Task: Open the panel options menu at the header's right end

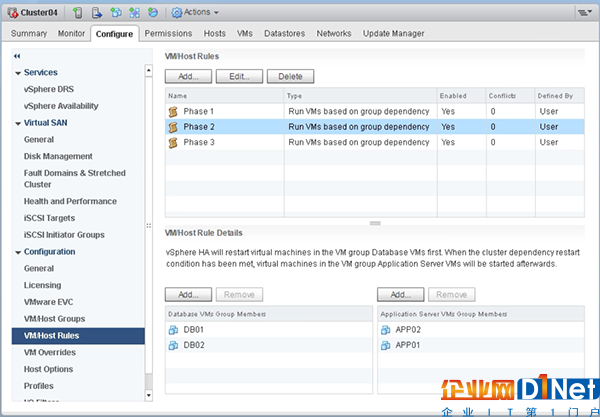Action: click(x=584, y=13)
